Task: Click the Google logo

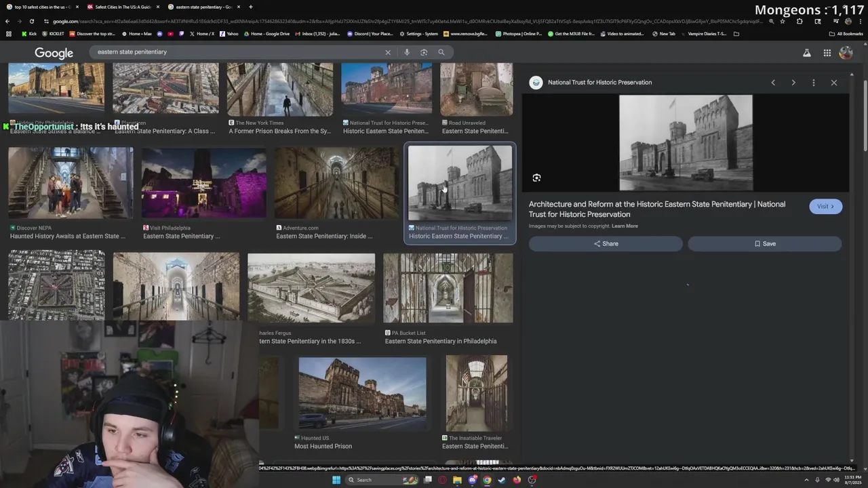Action: (54, 53)
